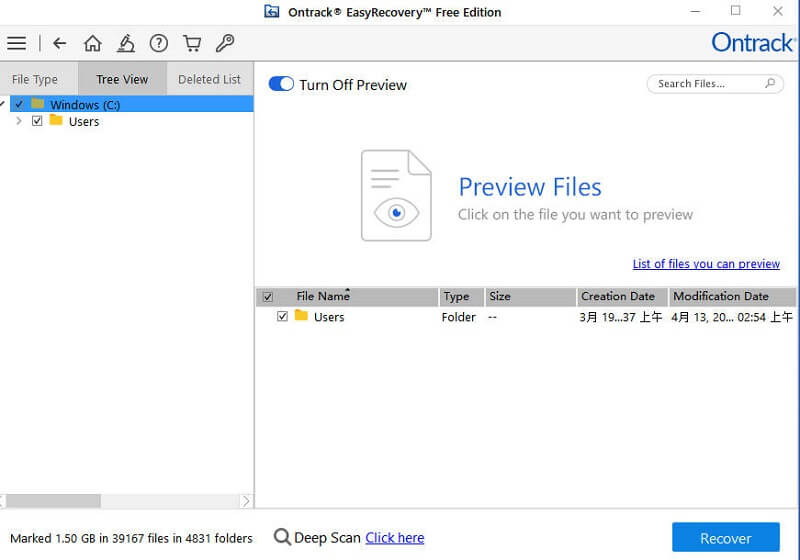800x560 pixels.
Task: Open the Deep Scan Click here link
Action: click(x=394, y=538)
